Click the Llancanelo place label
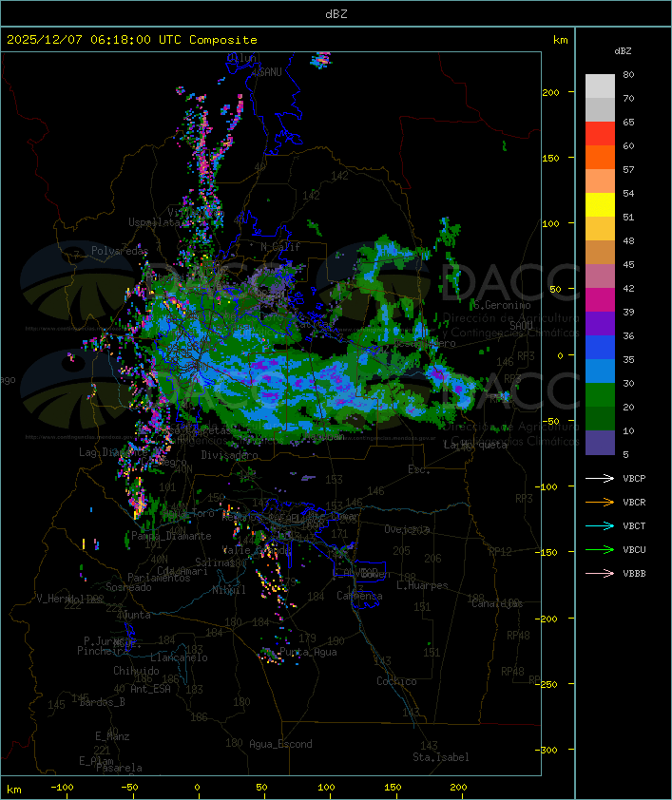 pos(179,657)
